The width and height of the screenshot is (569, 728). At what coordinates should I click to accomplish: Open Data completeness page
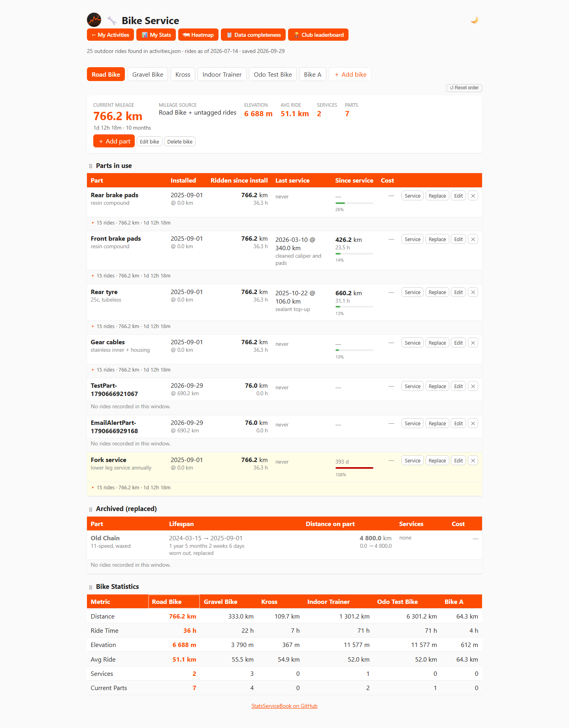(253, 35)
